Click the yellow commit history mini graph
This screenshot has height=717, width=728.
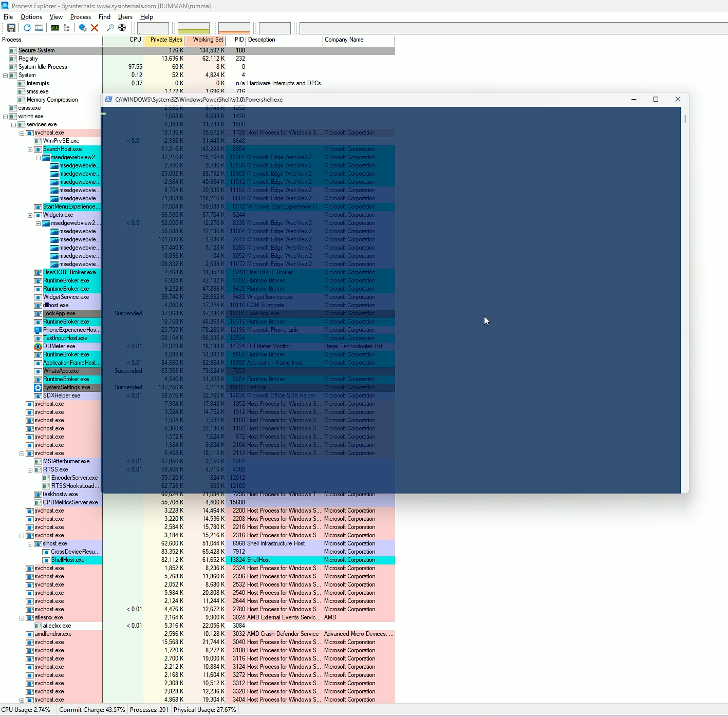[x=194, y=28]
